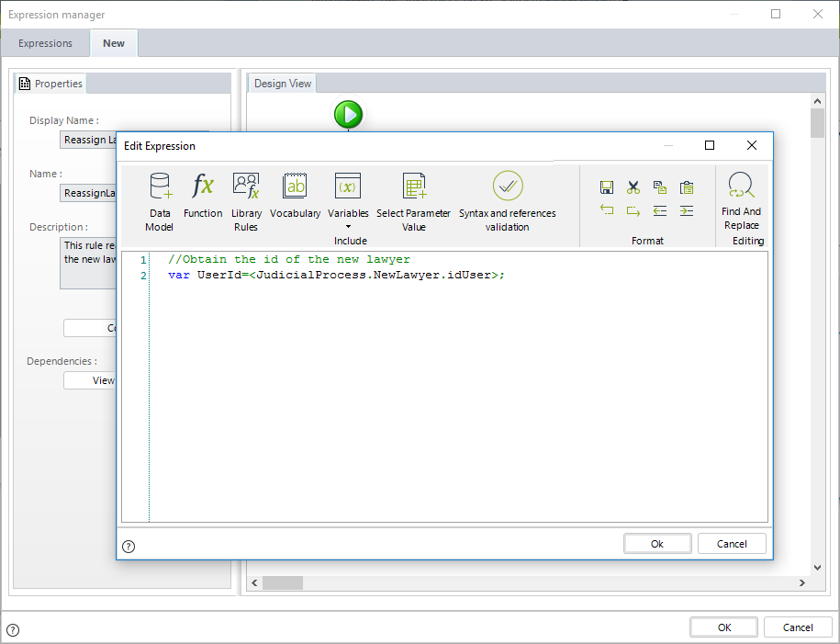The height and width of the screenshot is (644, 840).
Task: Click Select Parameter Value icon
Action: [413, 186]
